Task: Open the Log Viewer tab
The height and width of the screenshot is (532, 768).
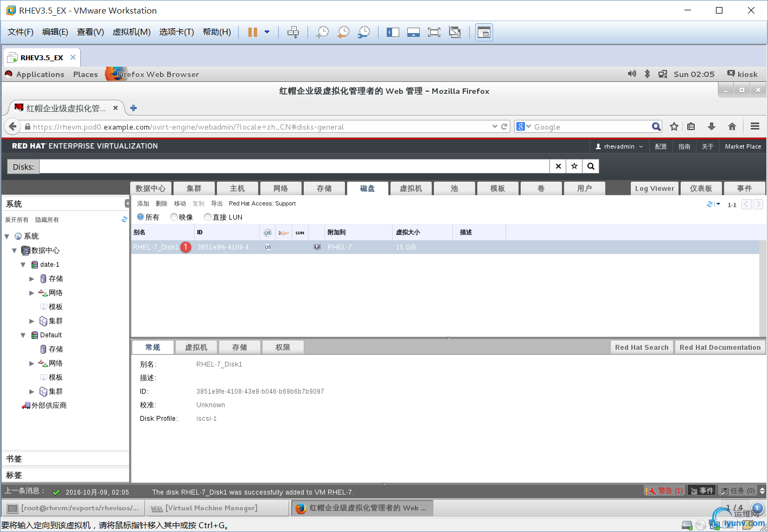Action: point(655,188)
